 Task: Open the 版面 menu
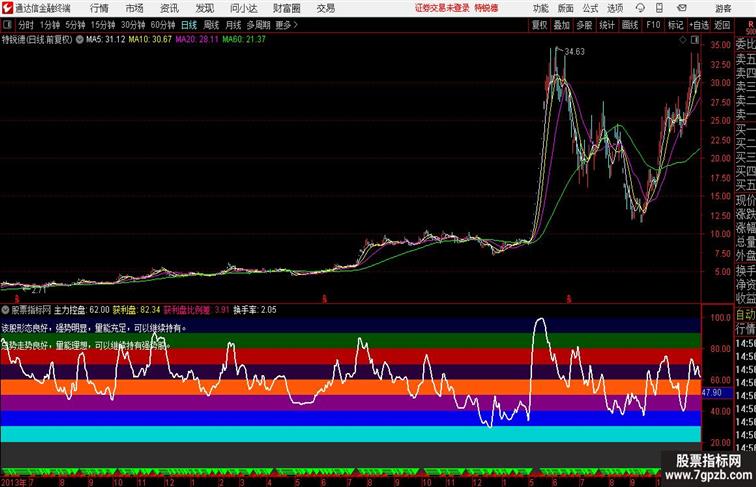point(566,8)
